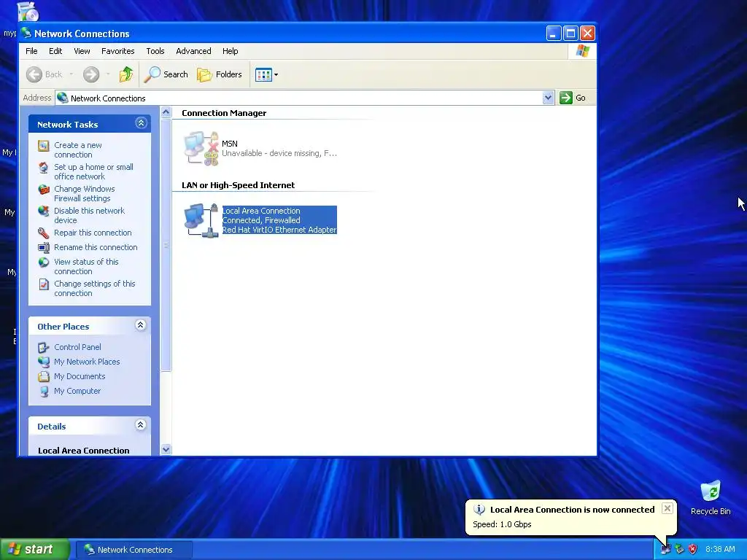Screen dimensions: 747x560
Task: Open the Edit menu
Action: pyautogui.click(x=55, y=51)
